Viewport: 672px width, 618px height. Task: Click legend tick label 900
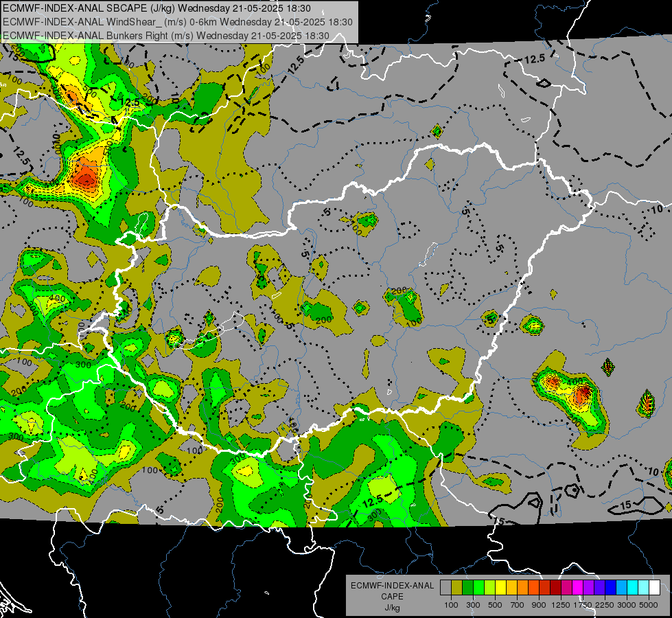539,605
